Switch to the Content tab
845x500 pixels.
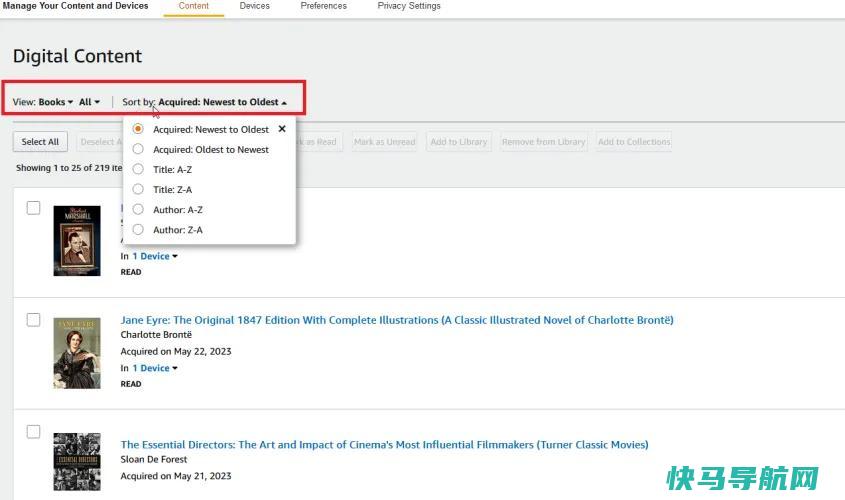193,6
